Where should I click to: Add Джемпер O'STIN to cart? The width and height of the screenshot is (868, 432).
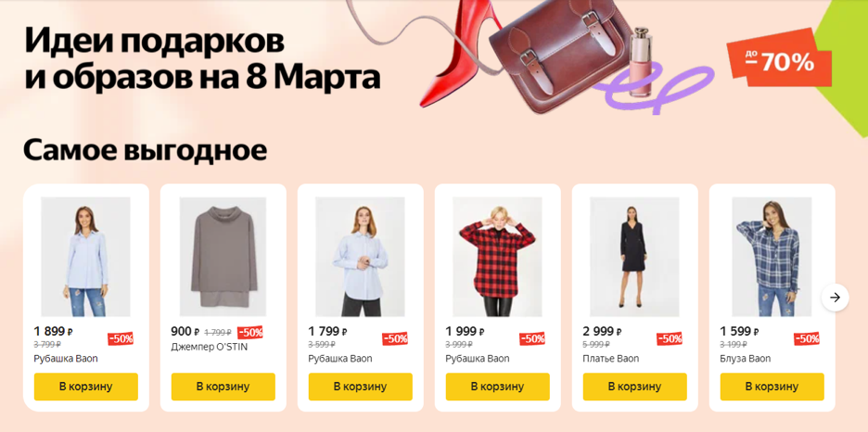[x=223, y=387]
